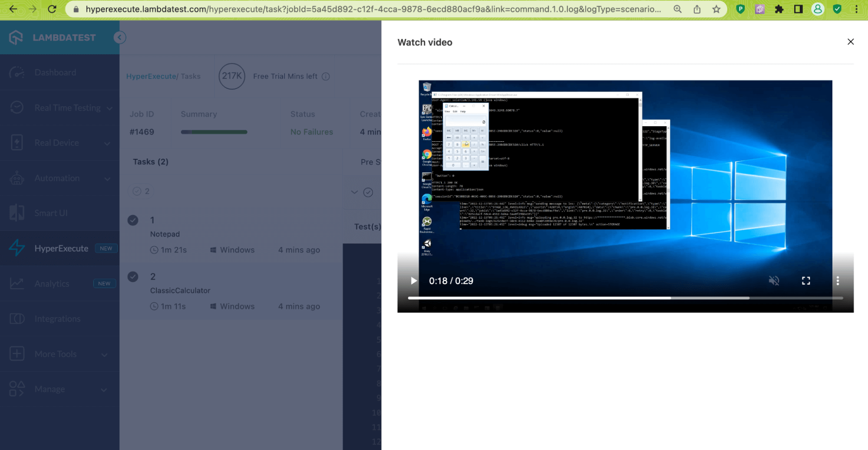
Task: Go back using browser back arrow
Action: click(13, 9)
